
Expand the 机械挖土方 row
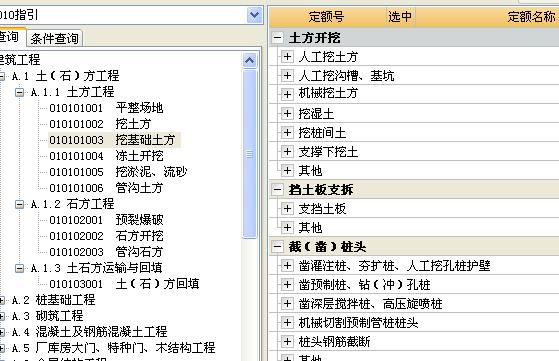[287, 94]
